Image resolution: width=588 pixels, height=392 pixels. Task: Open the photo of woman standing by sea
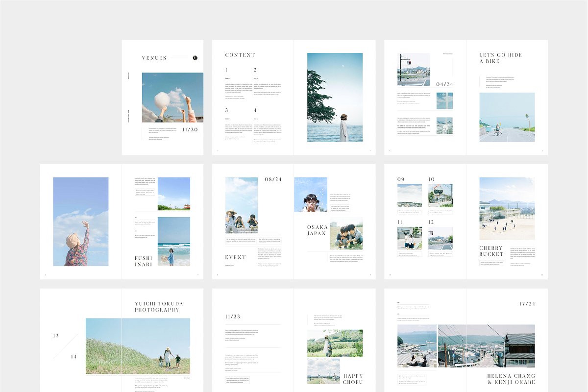click(x=335, y=98)
